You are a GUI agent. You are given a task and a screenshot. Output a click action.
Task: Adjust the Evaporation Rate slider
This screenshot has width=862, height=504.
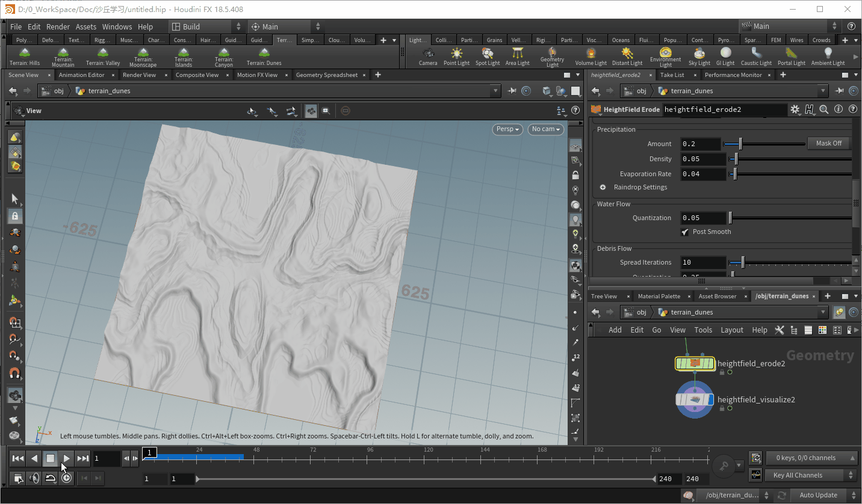tap(790, 174)
